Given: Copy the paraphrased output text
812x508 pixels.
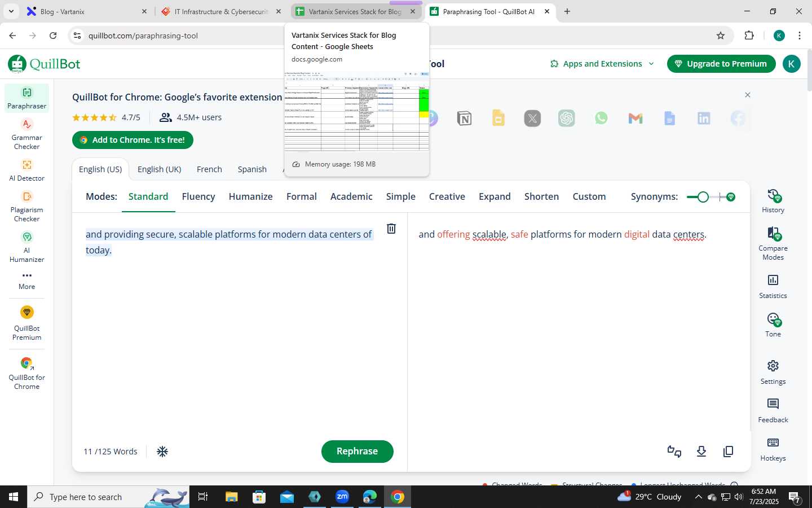Looking at the screenshot, I should (x=729, y=452).
